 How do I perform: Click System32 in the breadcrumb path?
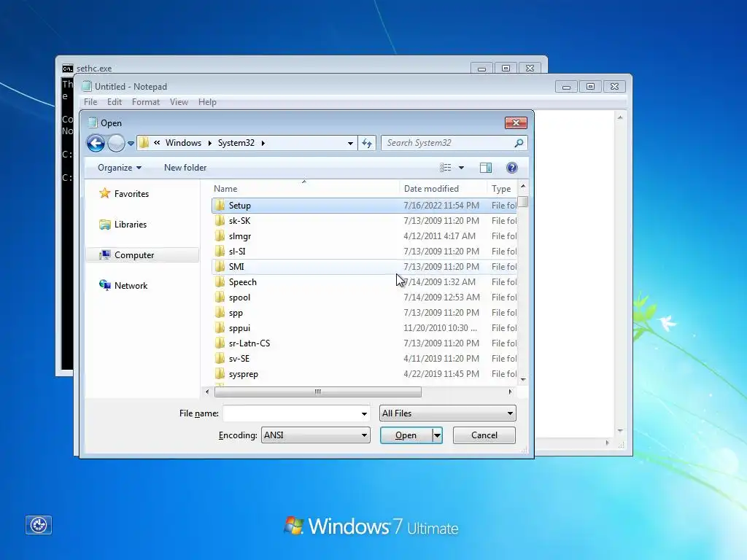(236, 143)
